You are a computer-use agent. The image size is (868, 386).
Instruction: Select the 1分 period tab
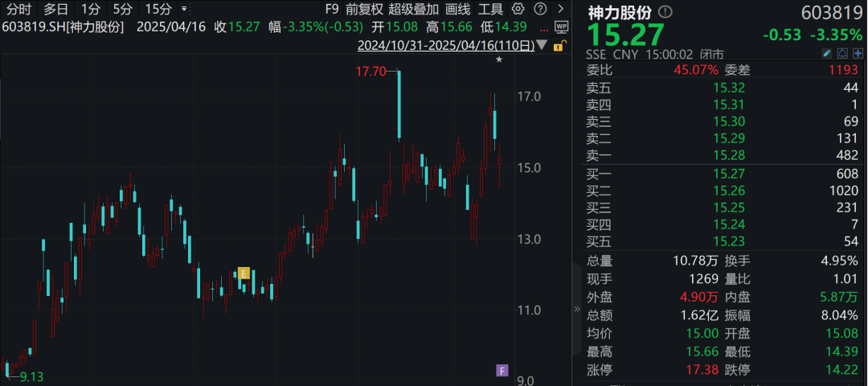pos(91,9)
